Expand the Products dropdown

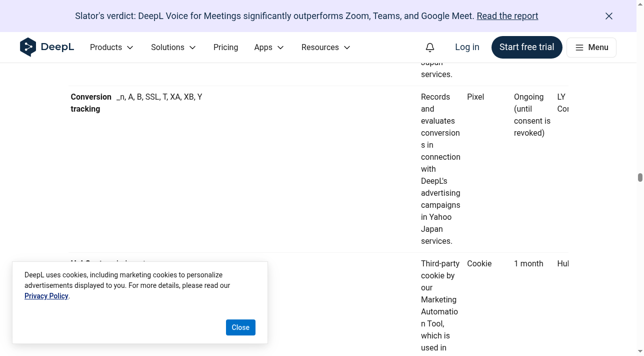pos(112,47)
